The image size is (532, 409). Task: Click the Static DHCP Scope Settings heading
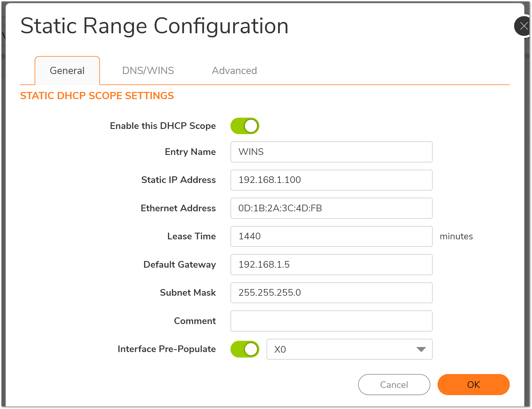pos(97,96)
